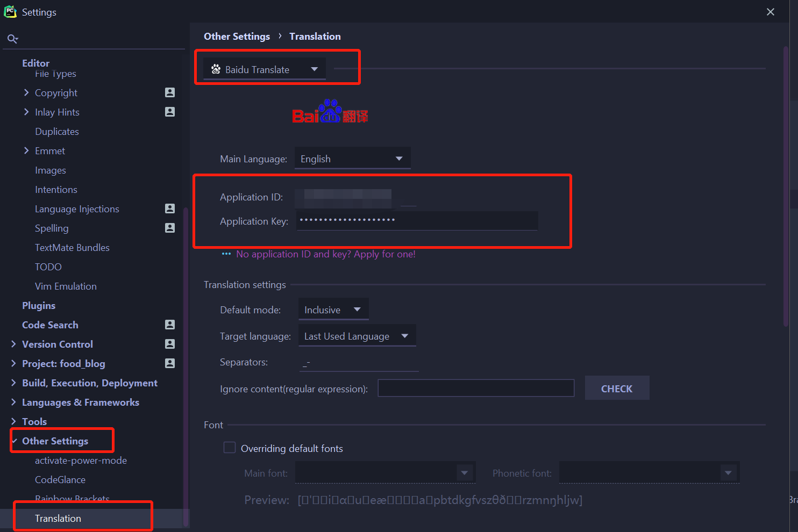Select CodeGlance in the settings tree

coord(60,479)
